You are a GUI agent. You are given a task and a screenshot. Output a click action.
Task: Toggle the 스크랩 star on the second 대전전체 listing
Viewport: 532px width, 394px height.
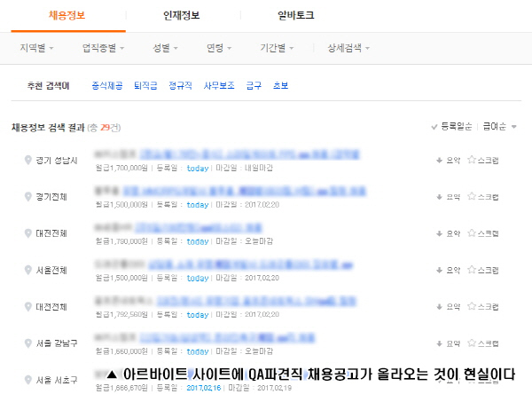coord(472,306)
